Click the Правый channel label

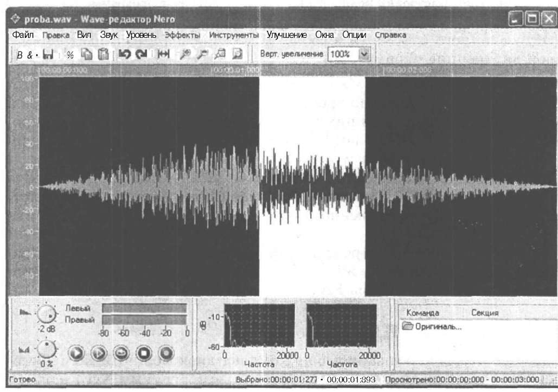[x=80, y=319]
